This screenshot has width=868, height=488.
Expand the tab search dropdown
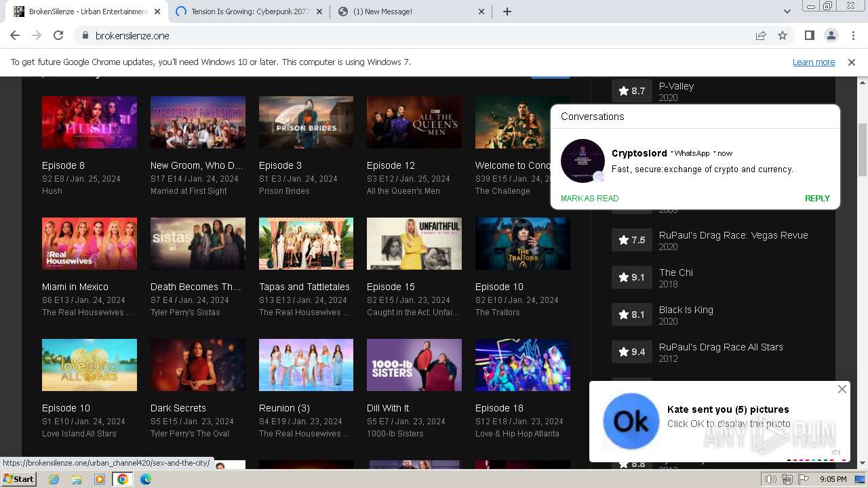tap(787, 12)
